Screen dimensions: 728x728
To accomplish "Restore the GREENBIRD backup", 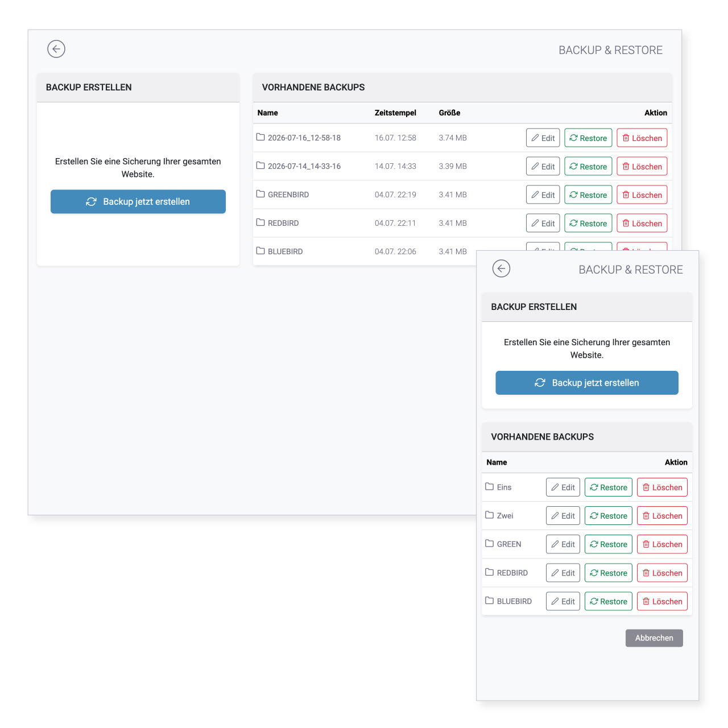I will pyautogui.click(x=589, y=195).
